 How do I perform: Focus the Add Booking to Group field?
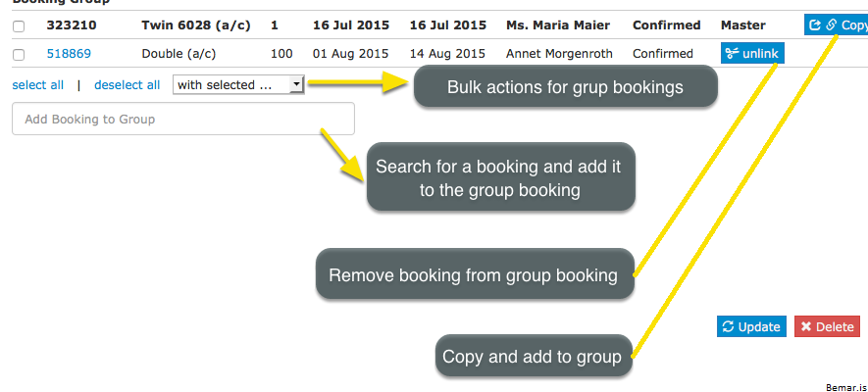click(183, 119)
